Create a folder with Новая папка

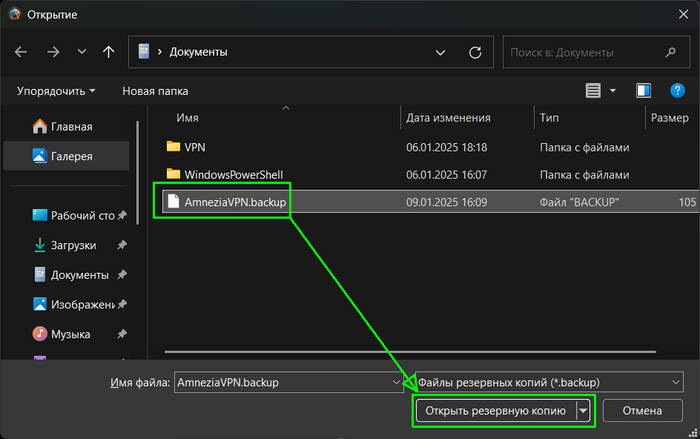155,91
